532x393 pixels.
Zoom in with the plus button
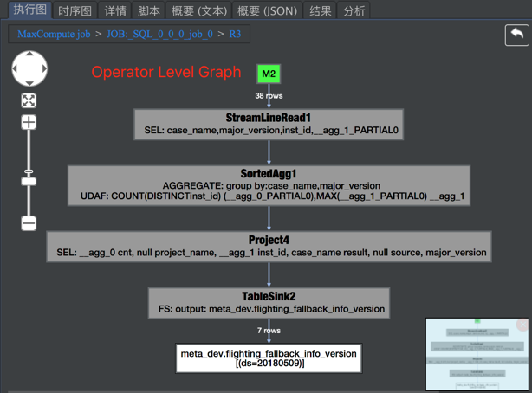29,122
